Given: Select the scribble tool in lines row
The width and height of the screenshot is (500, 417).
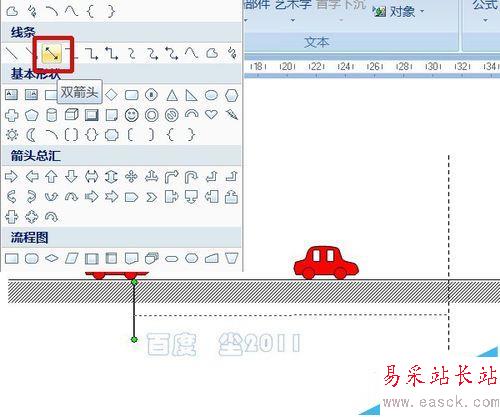Looking at the screenshot, I should [232, 53].
